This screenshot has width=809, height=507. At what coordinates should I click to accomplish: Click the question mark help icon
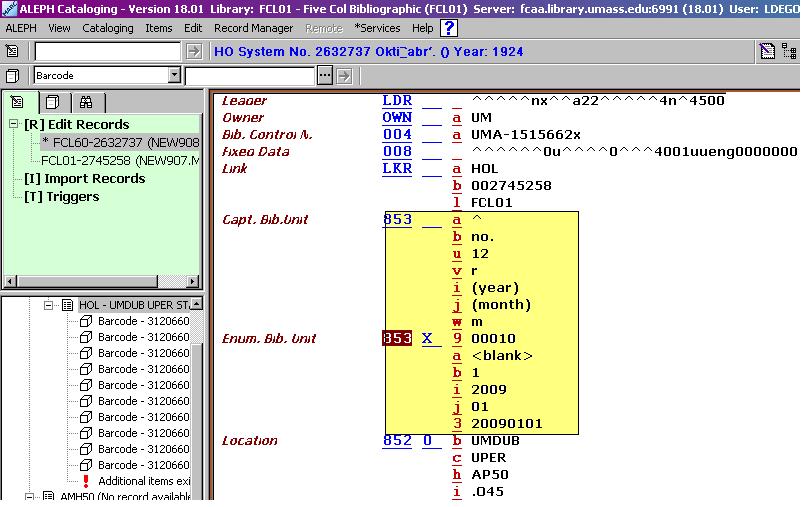point(449,28)
